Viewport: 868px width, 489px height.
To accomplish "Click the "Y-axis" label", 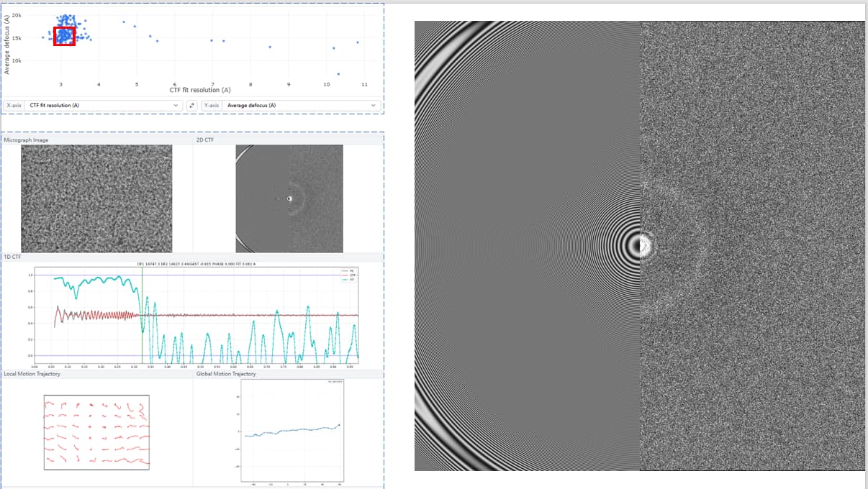I will pos(212,106).
